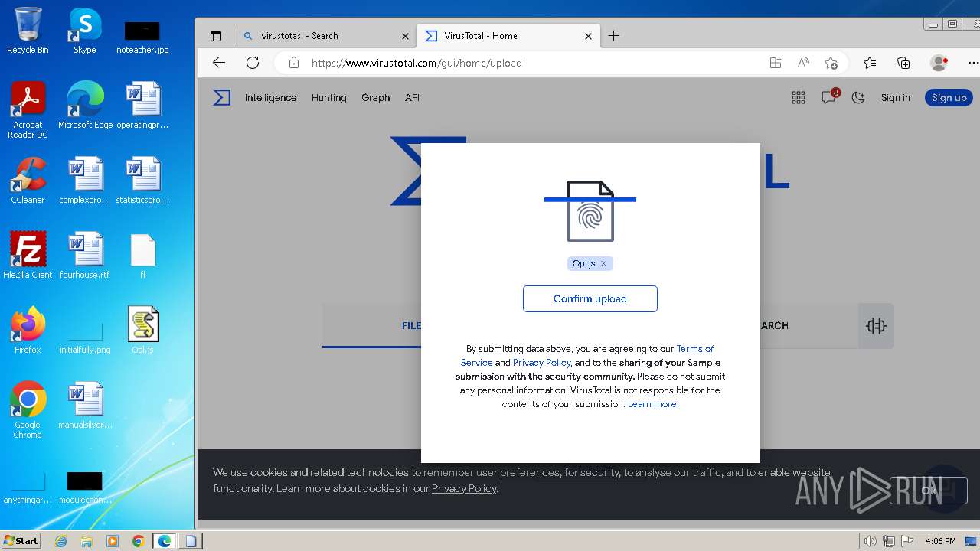Select the manualsilver... desktop document
Screen dimensions: 980x551
85,406
